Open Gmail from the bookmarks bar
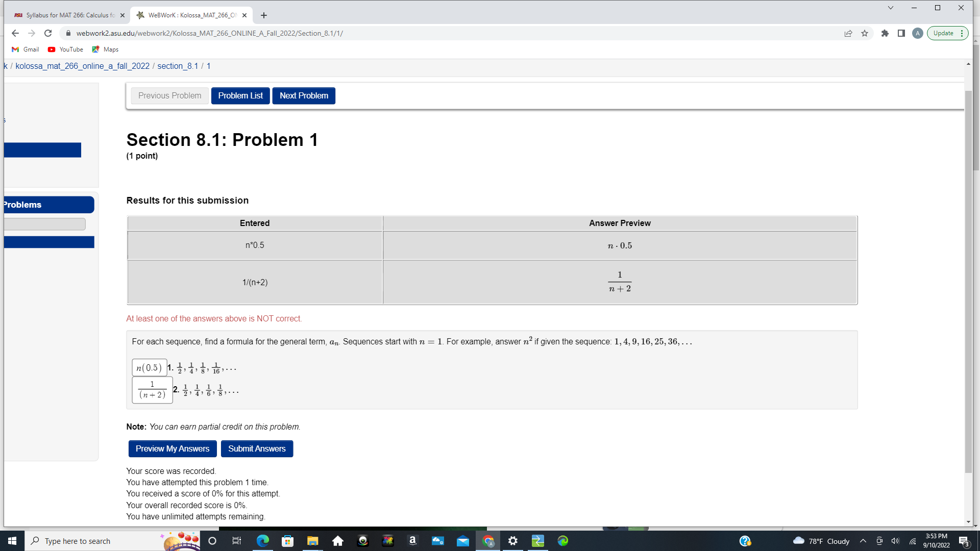 pyautogui.click(x=25, y=49)
